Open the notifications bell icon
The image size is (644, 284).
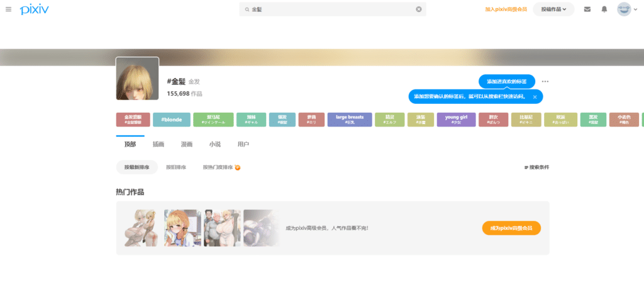[x=604, y=9]
